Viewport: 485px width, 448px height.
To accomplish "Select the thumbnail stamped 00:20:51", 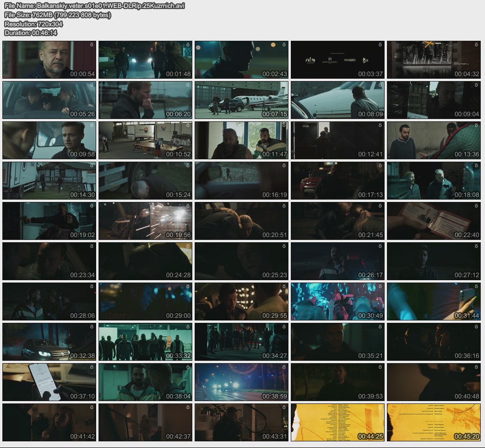I will 242,221.
